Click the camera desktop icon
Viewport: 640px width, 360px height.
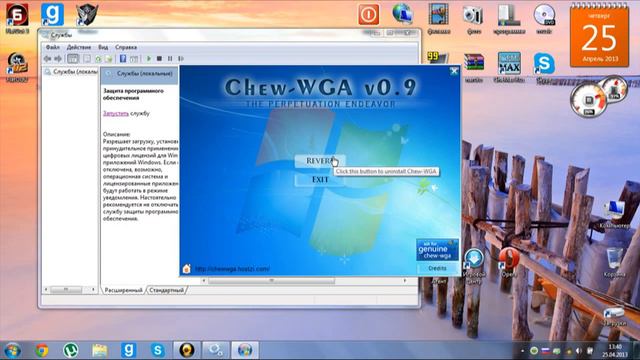tap(473, 15)
